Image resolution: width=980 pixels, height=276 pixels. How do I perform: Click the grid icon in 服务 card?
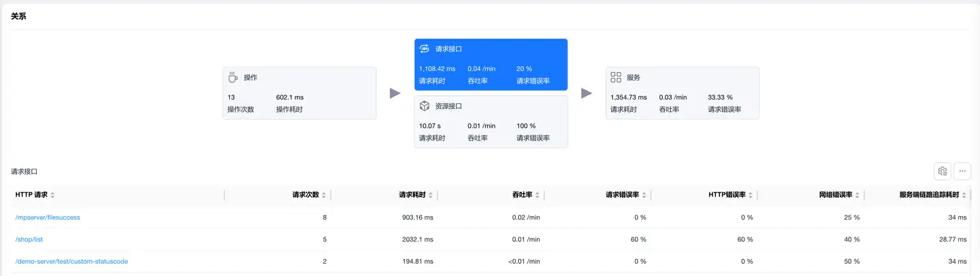(616, 77)
